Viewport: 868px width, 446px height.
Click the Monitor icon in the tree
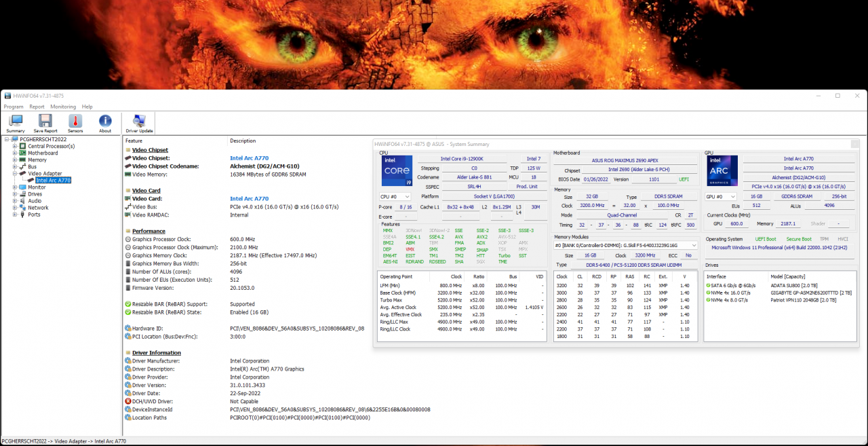click(x=23, y=187)
